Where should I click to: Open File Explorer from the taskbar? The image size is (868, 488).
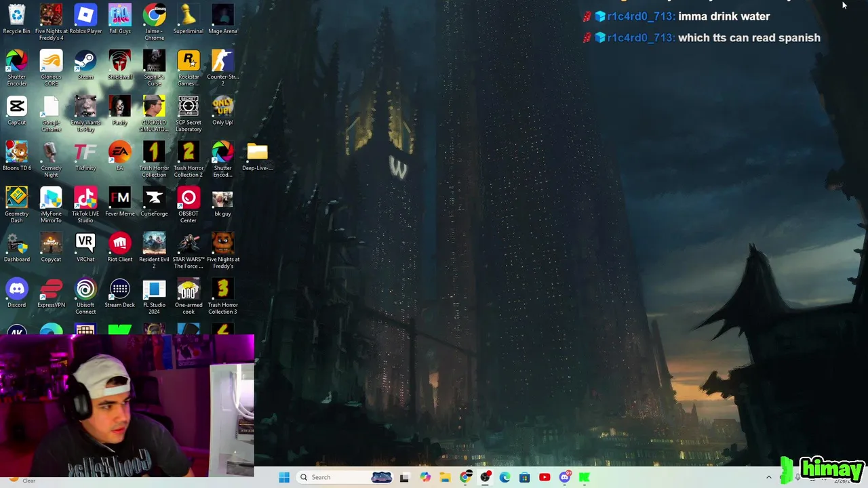tap(445, 477)
